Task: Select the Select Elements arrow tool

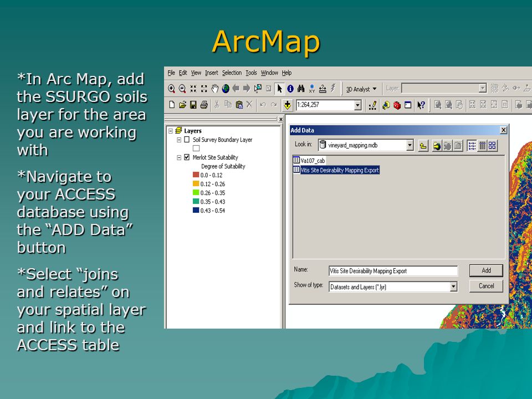Action: click(279, 89)
